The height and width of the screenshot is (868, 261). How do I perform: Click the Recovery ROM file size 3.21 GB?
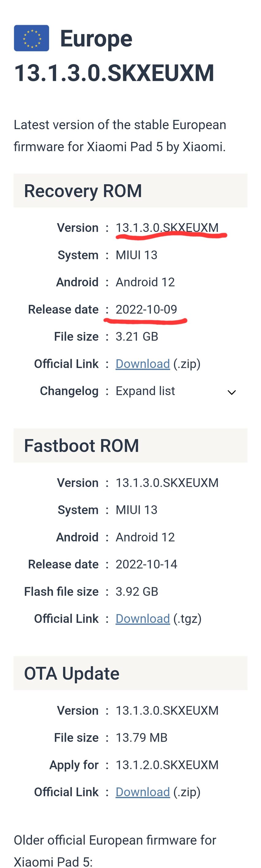click(137, 336)
